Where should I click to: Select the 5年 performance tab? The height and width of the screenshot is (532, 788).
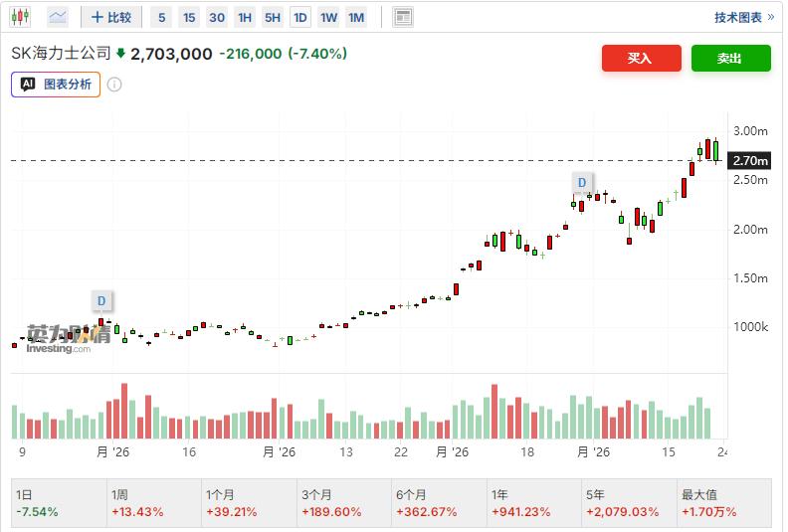click(x=629, y=503)
